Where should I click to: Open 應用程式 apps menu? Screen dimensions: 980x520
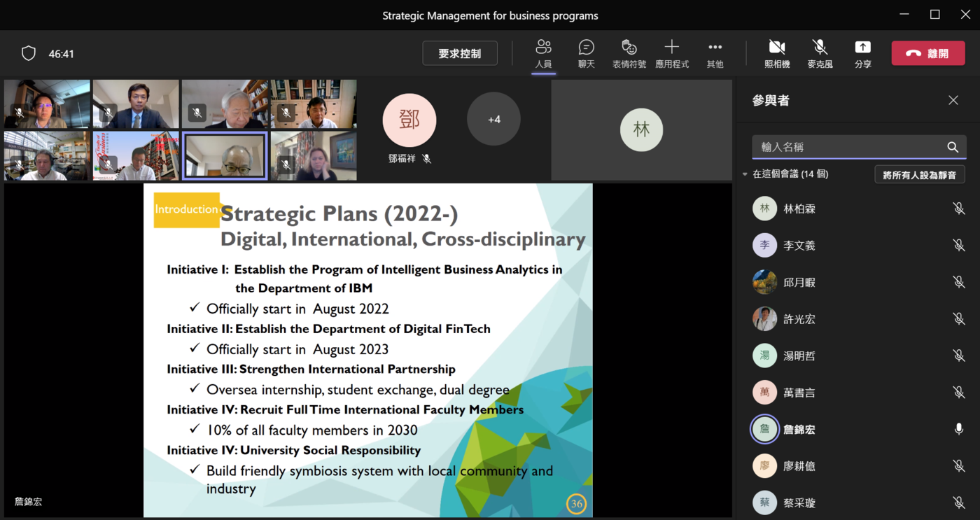(672, 54)
